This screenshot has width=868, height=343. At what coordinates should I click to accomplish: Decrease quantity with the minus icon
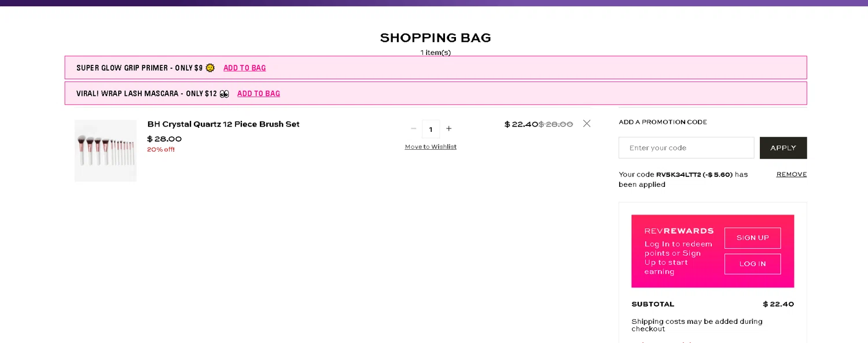click(413, 129)
